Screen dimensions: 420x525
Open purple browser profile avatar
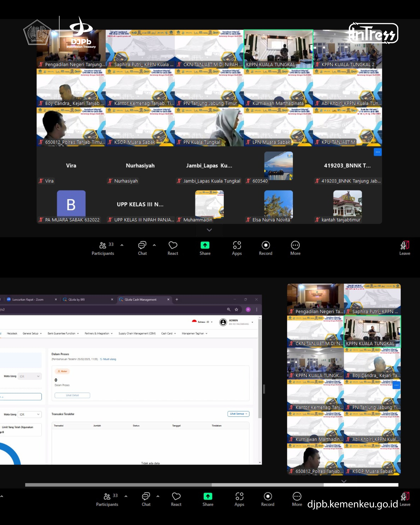tap(248, 309)
